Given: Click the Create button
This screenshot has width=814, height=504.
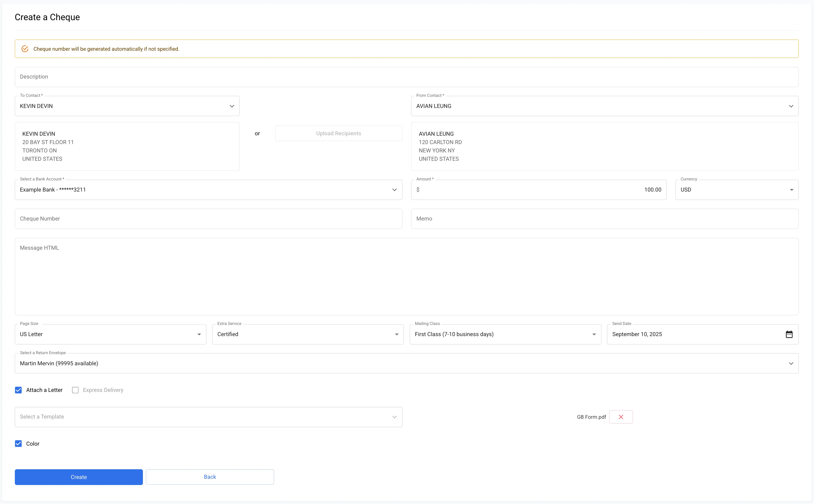Looking at the screenshot, I should 78,477.
